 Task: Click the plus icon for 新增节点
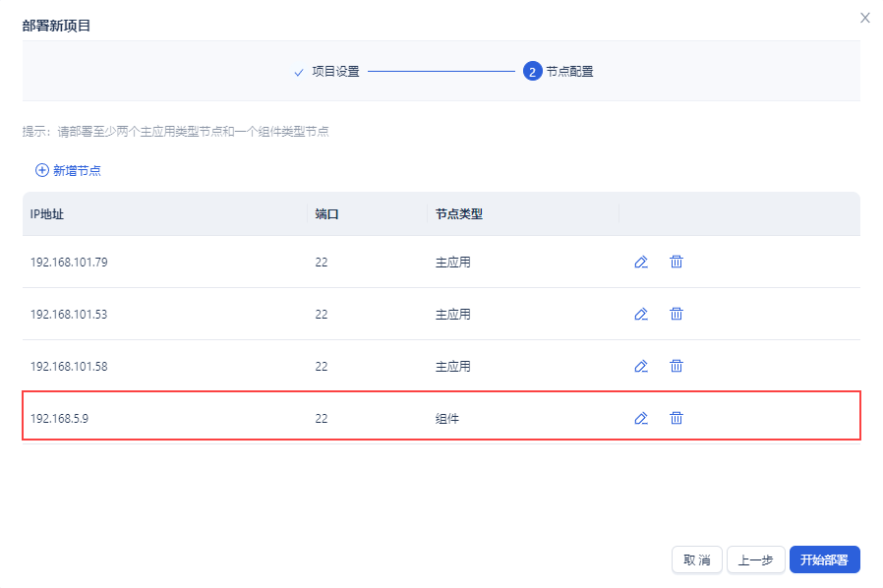coord(42,170)
